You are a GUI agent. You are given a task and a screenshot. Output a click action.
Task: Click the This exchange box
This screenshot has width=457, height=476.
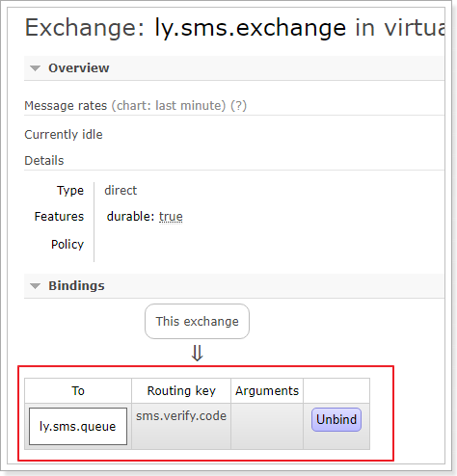pos(197,321)
